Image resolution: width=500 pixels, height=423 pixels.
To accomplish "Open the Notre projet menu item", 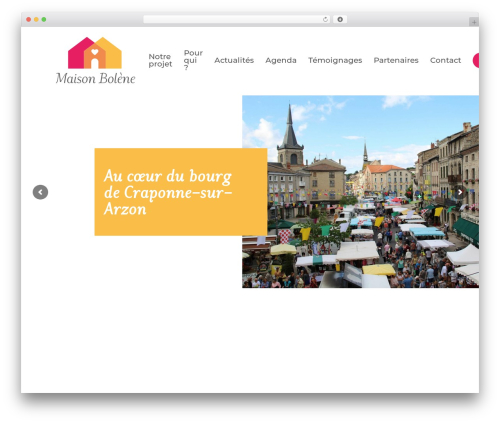I will (x=160, y=60).
